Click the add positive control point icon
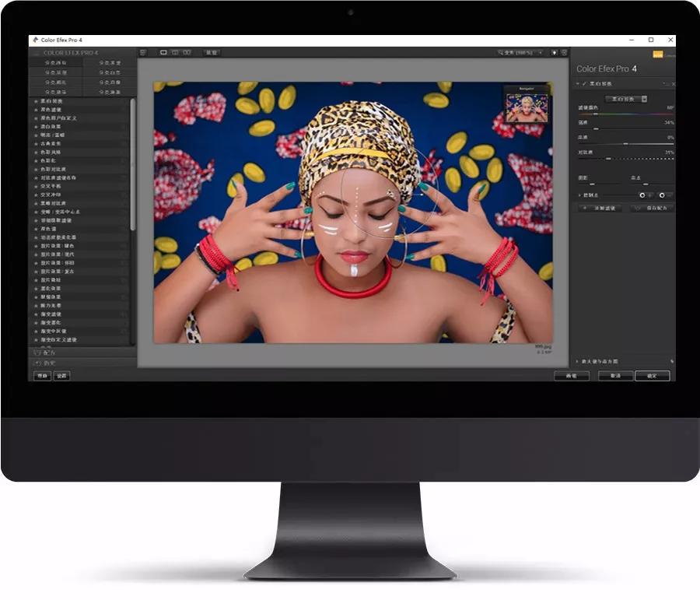The width and height of the screenshot is (700, 600). (x=643, y=195)
